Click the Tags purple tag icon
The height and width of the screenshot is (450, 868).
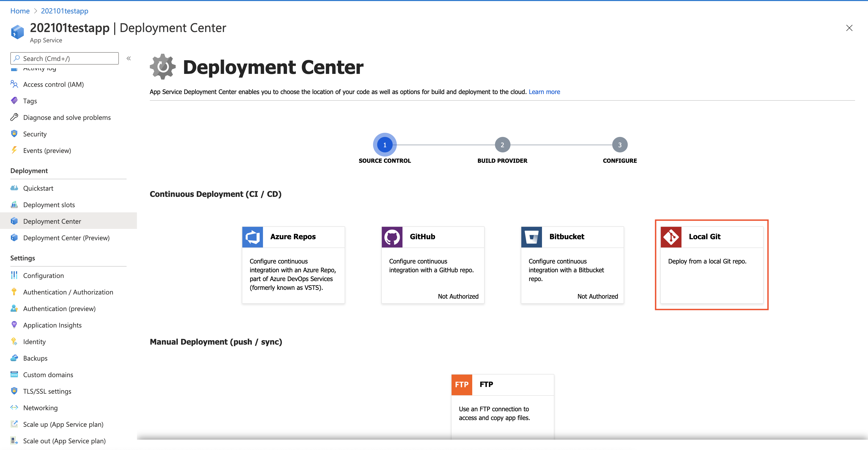coord(14,101)
